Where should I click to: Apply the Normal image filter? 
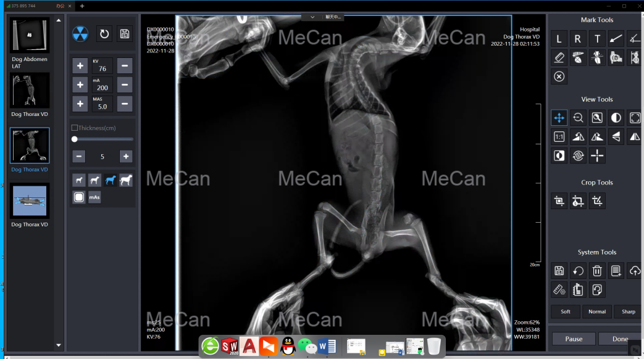tap(597, 312)
